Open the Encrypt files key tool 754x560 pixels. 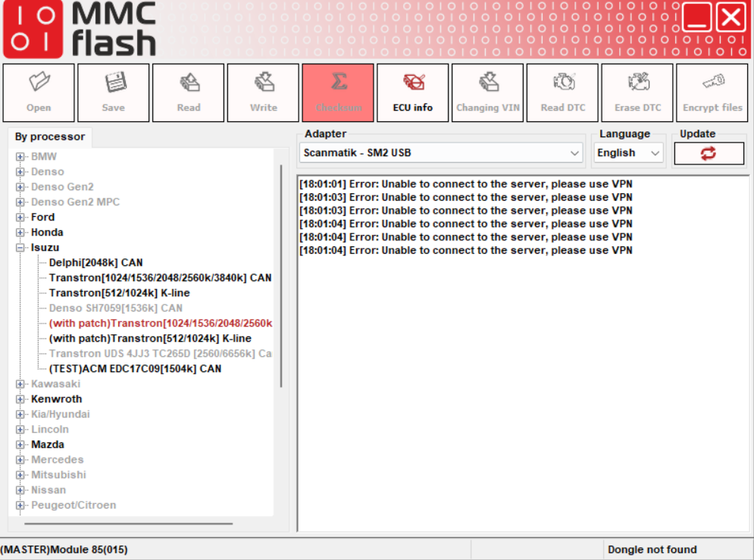(x=712, y=92)
